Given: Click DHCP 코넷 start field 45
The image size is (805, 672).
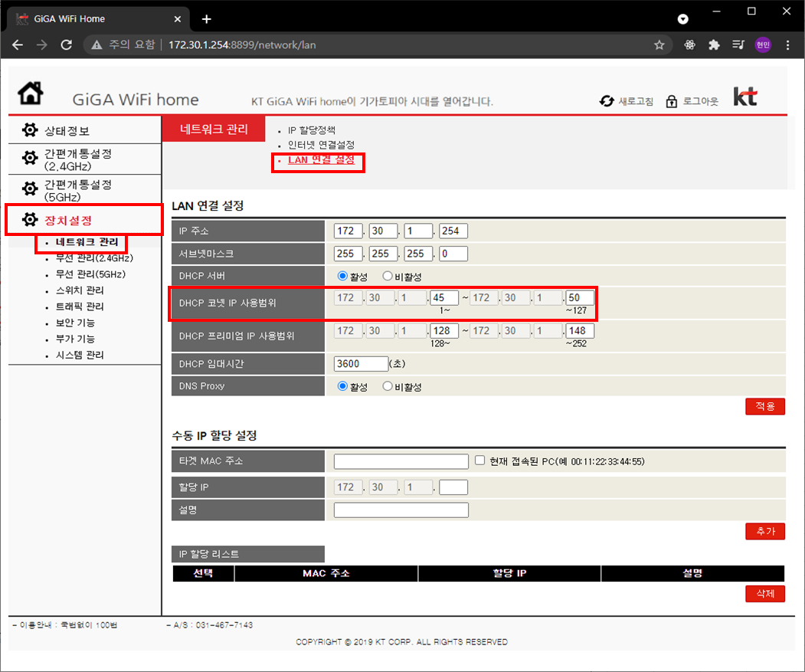Looking at the screenshot, I should coord(444,297).
